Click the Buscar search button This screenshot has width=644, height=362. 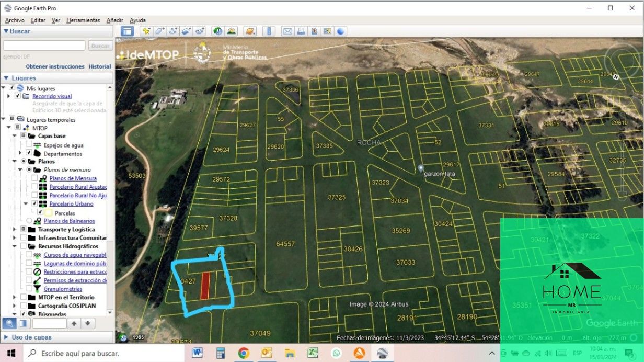click(x=100, y=46)
